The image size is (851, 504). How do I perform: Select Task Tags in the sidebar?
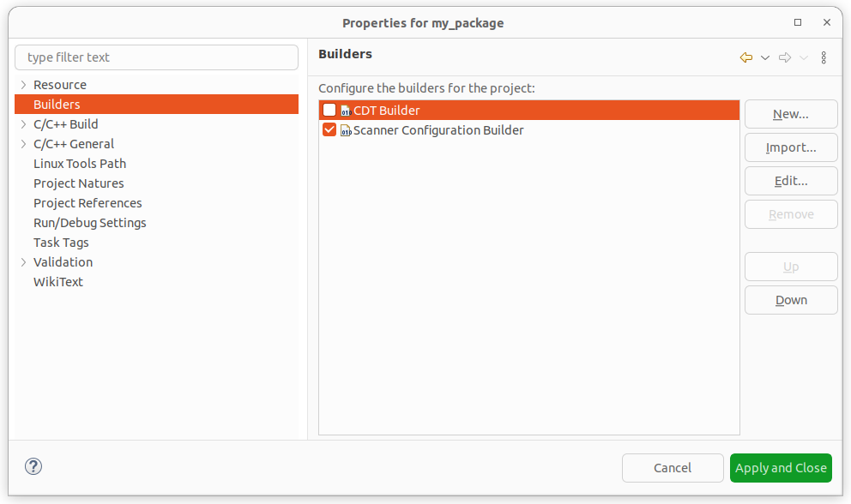click(60, 242)
